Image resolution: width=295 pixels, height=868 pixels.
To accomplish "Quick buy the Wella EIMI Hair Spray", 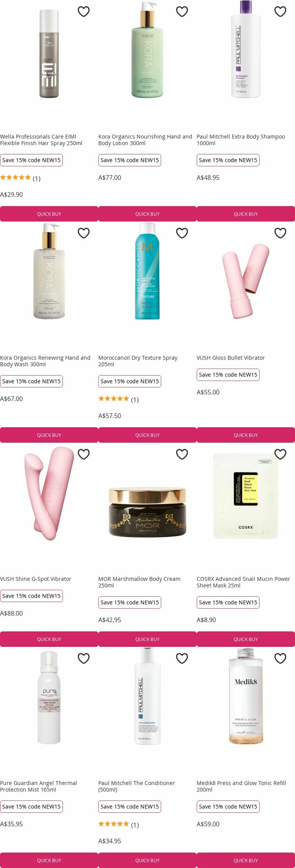I will [x=49, y=214].
